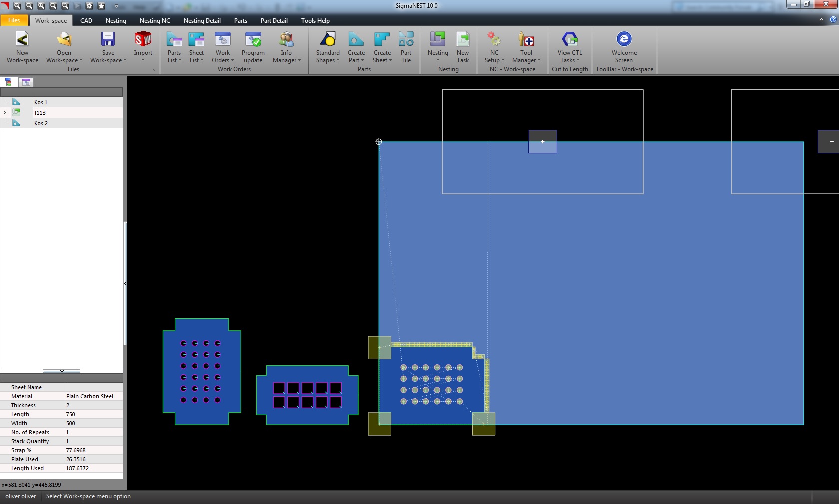The image size is (839, 504).
Task: Open the Files menu button
Action: click(x=14, y=20)
